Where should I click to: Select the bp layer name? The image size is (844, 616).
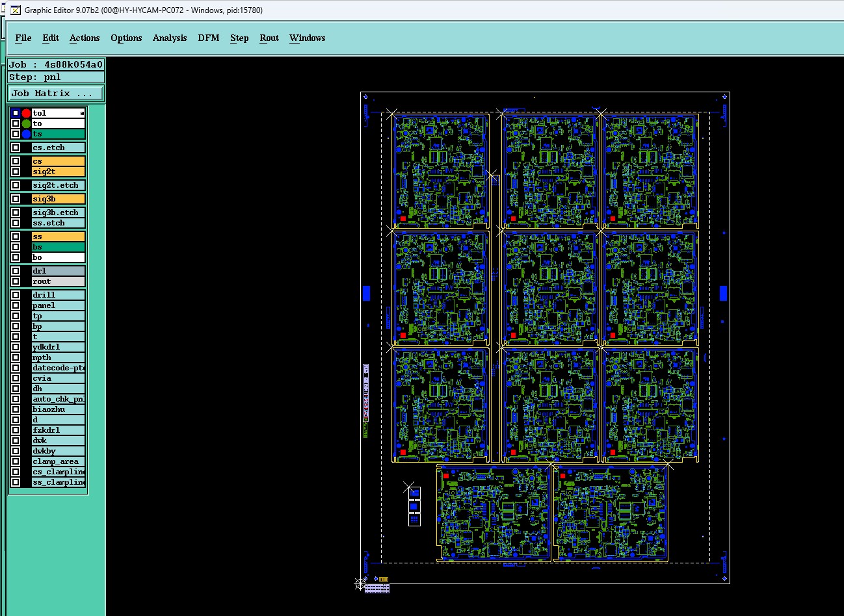[59, 326]
